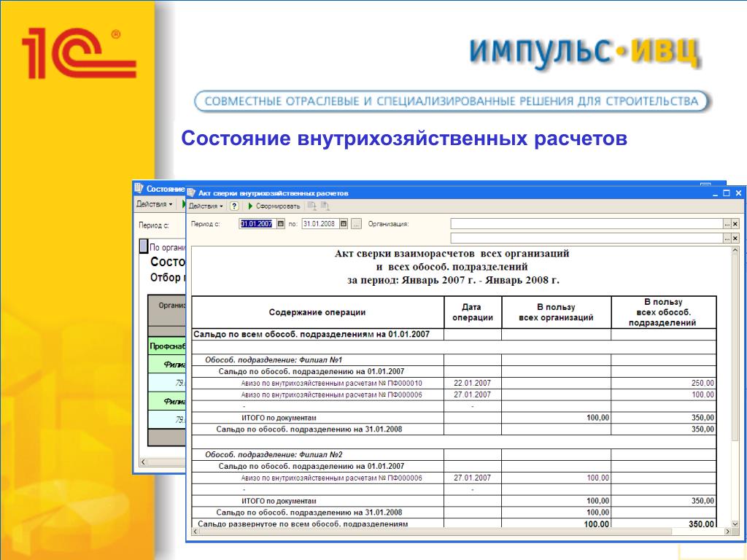The height and width of the screenshot is (560, 747).
Task: Click amount cell 250,00
Action: click(663, 383)
